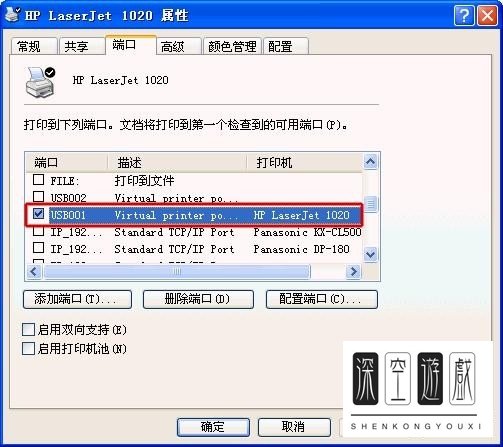Open the 配置 tab

[x=286, y=46]
